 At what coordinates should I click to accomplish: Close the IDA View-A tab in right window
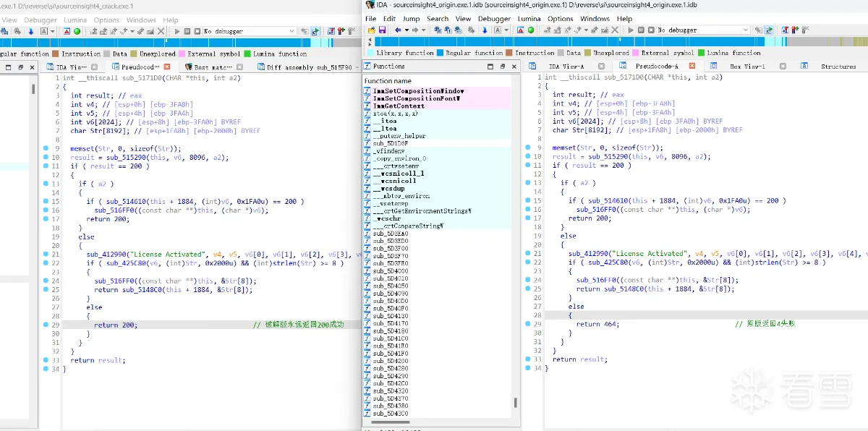(600, 66)
